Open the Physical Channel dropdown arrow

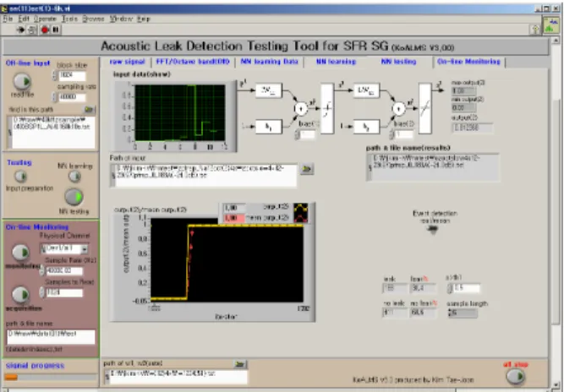coord(85,248)
